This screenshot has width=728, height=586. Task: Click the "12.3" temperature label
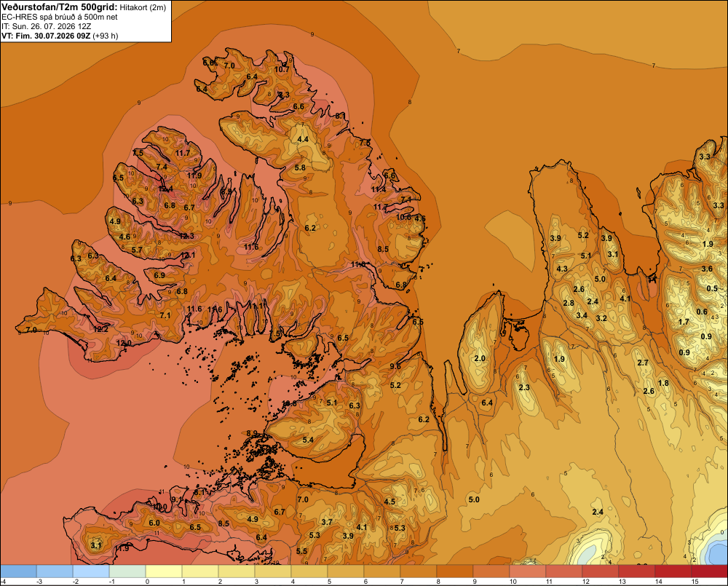click(186, 236)
